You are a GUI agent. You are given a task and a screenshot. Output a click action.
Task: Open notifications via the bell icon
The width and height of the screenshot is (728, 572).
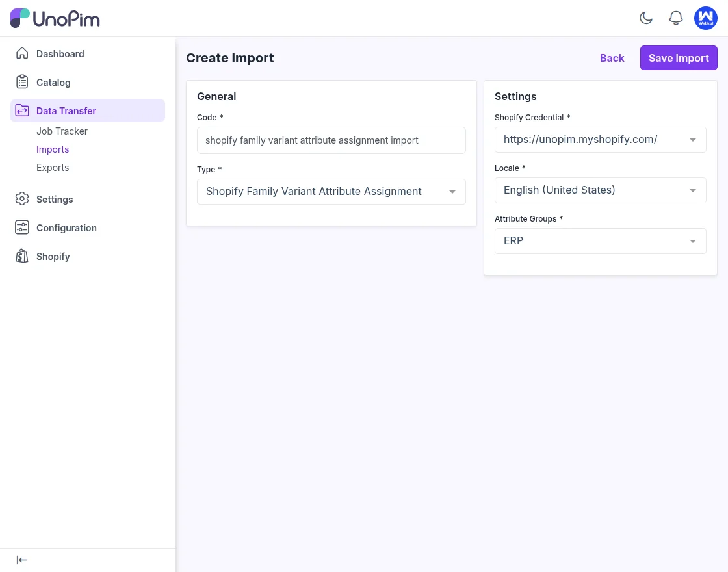pyautogui.click(x=676, y=18)
